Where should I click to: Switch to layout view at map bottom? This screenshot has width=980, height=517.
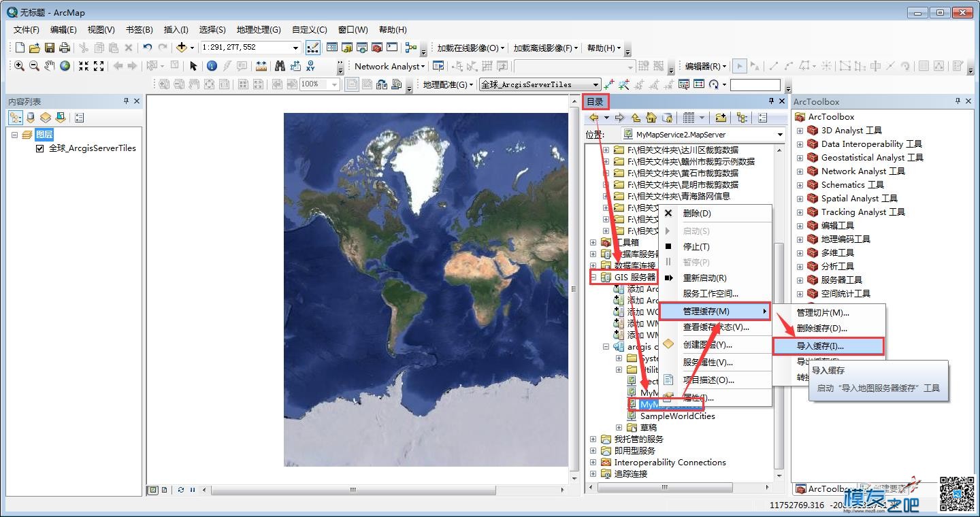coord(164,490)
